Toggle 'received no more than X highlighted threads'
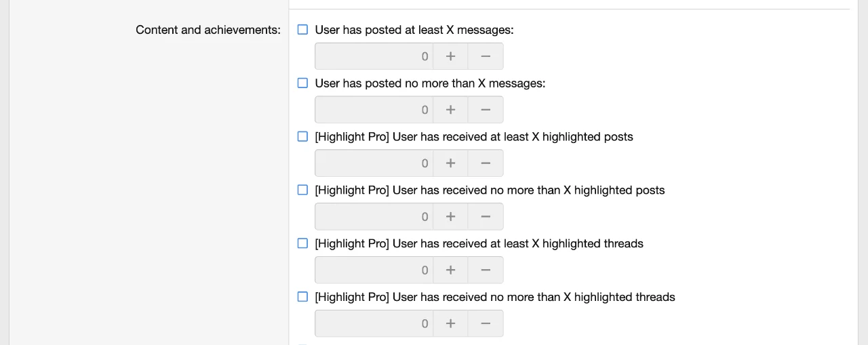The image size is (868, 345). pos(303,297)
